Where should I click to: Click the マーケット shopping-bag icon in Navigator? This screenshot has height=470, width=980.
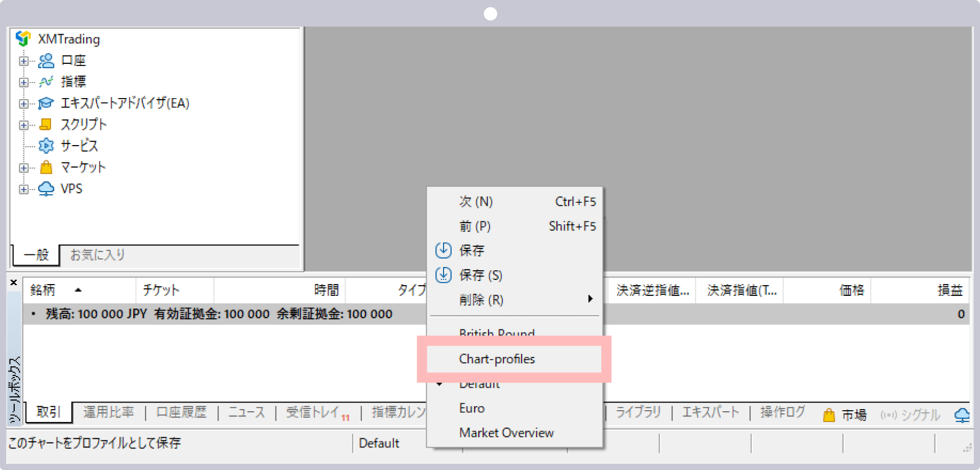pyautogui.click(x=46, y=167)
